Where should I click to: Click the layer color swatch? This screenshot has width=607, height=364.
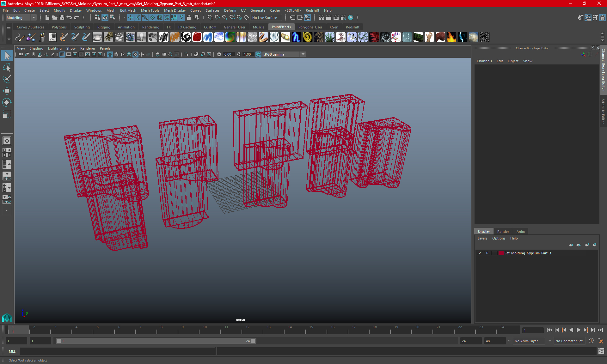point(501,253)
